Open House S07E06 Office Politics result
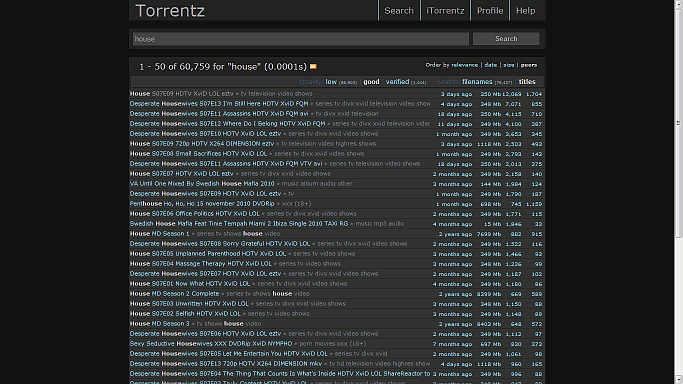The image size is (683, 384). [x=195, y=214]
